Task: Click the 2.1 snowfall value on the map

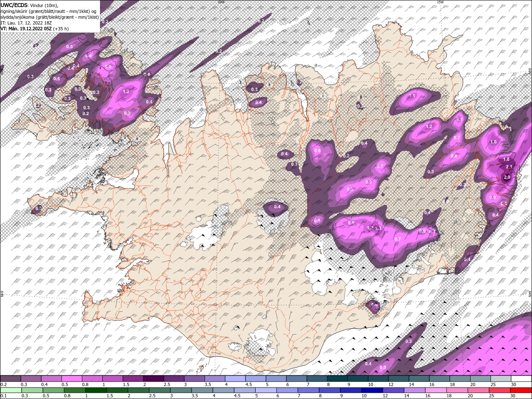Action: tap(509, 167)
